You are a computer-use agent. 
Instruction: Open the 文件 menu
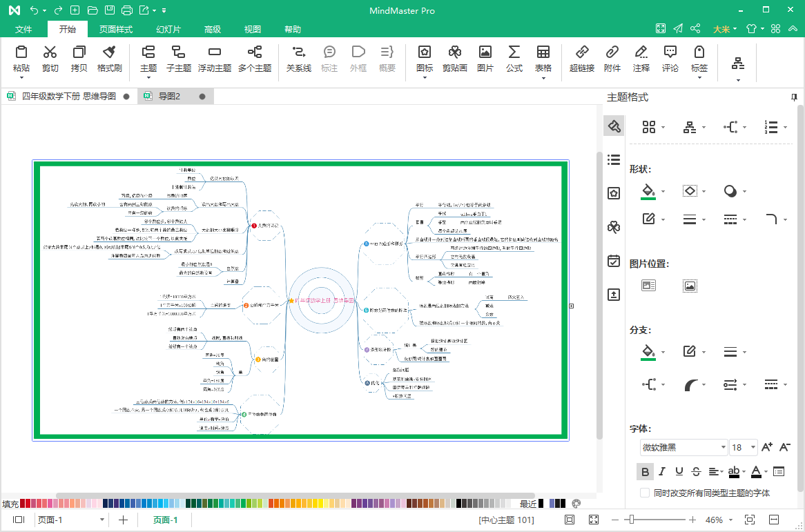coord(23,29)
